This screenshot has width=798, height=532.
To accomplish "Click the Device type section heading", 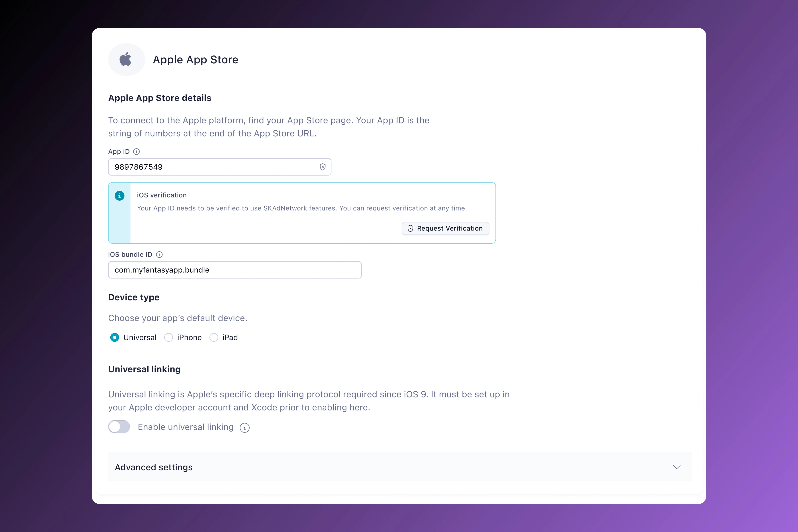I will tap(134, 297).
